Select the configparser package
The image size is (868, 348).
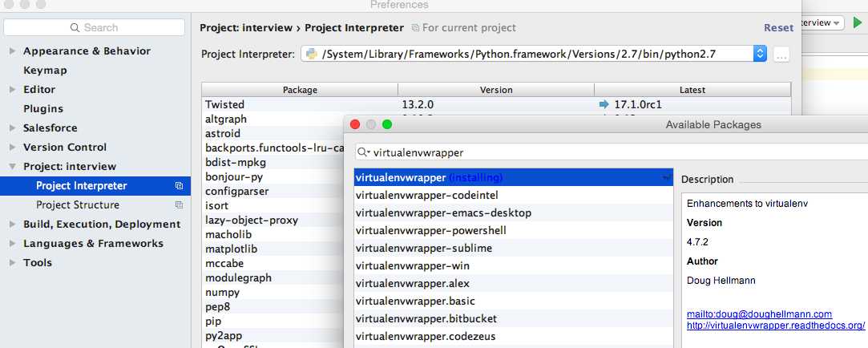[237, 191]
